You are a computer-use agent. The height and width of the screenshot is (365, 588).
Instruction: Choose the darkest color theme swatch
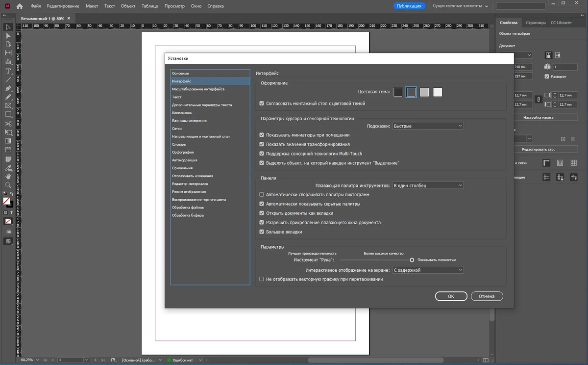[x=398, y=92]
